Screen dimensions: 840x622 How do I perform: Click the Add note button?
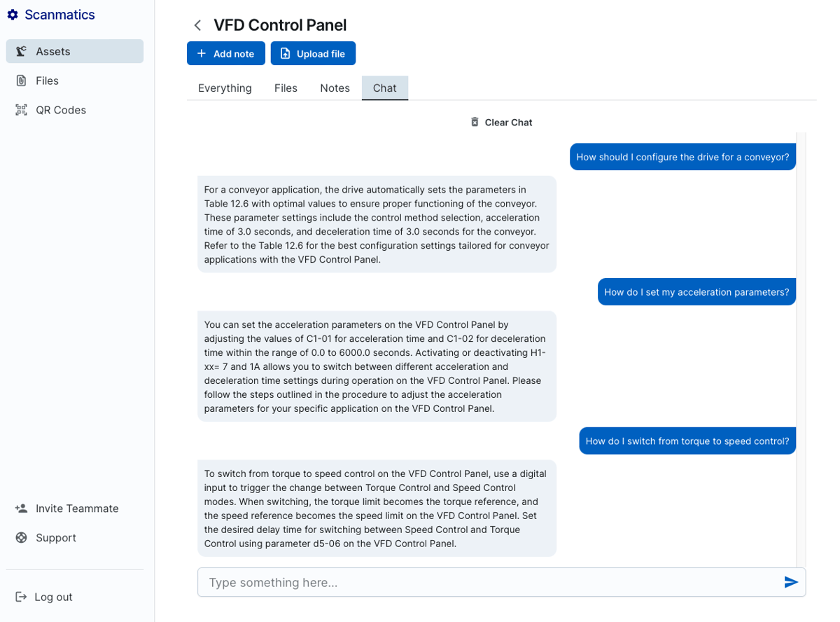226,53
